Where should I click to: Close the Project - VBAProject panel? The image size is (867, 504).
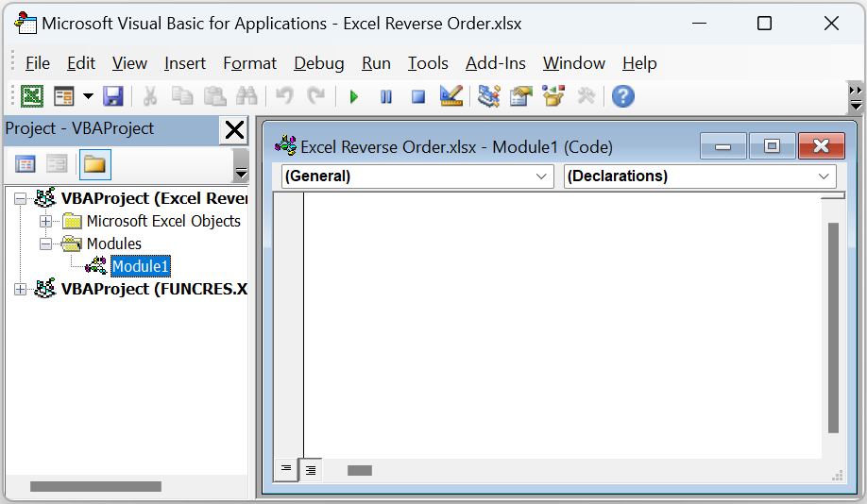(234, 130)
